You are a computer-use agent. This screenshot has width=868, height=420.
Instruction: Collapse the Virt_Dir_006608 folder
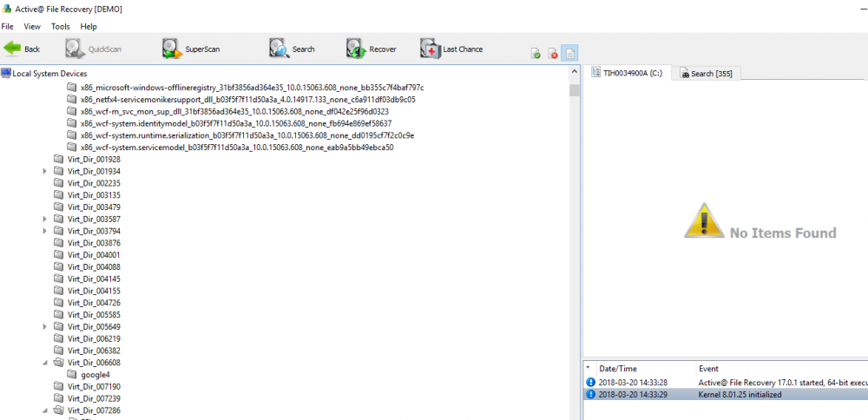(x=45, y=363)
